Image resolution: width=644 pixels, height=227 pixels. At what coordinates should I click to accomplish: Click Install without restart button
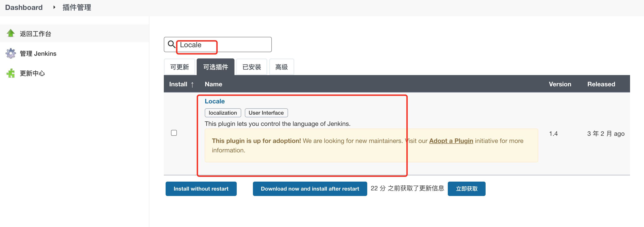(x=201, y=189)
